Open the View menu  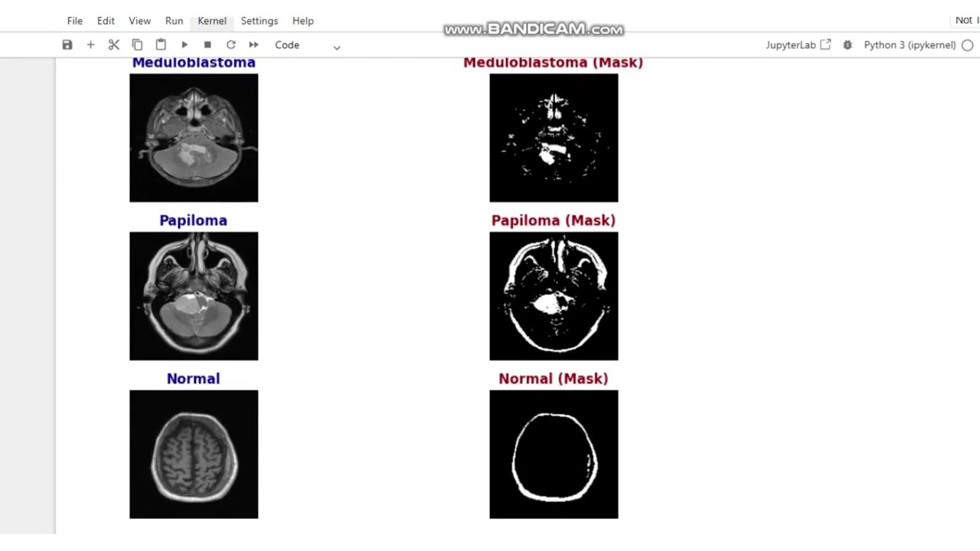tap(139, 21)
